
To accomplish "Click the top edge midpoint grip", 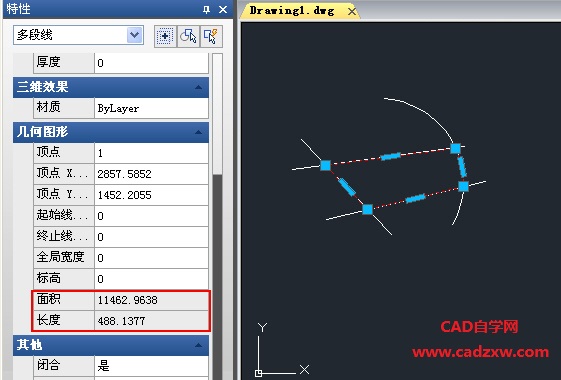I will click(x=391, y=156).
